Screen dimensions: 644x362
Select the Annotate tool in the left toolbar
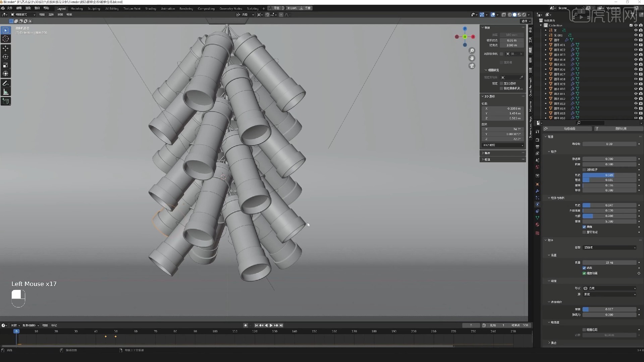point(6,83)
